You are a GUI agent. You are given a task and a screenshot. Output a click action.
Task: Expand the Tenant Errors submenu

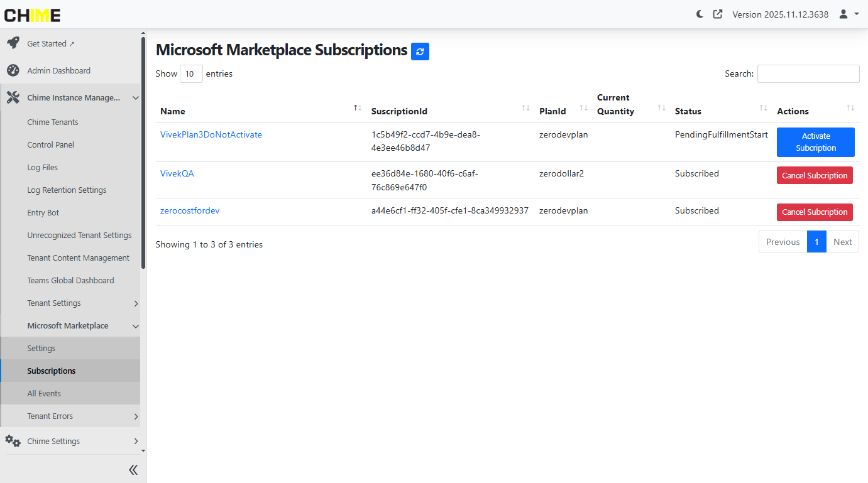click(x=136, y=416)
